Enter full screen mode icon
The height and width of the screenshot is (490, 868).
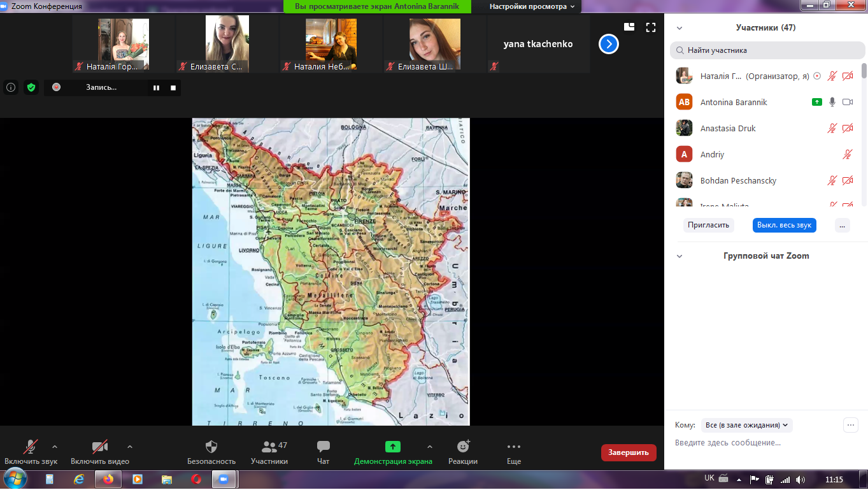click(650, 27)
